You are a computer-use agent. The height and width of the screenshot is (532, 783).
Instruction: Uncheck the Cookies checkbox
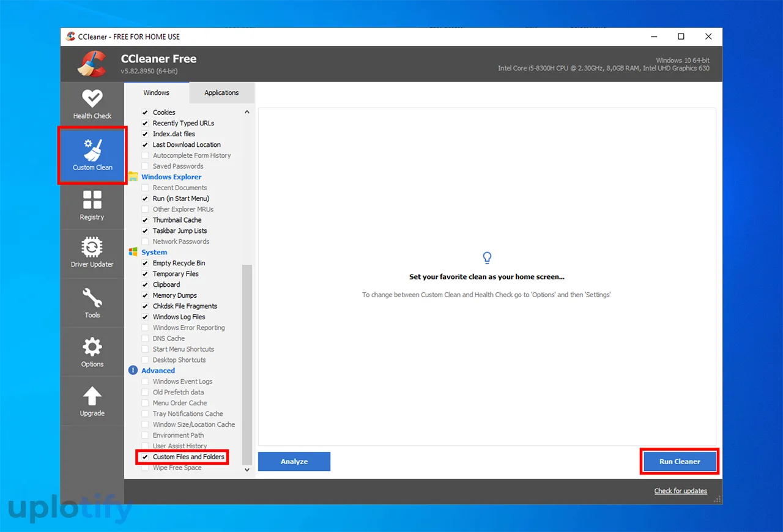pos(146,113)
